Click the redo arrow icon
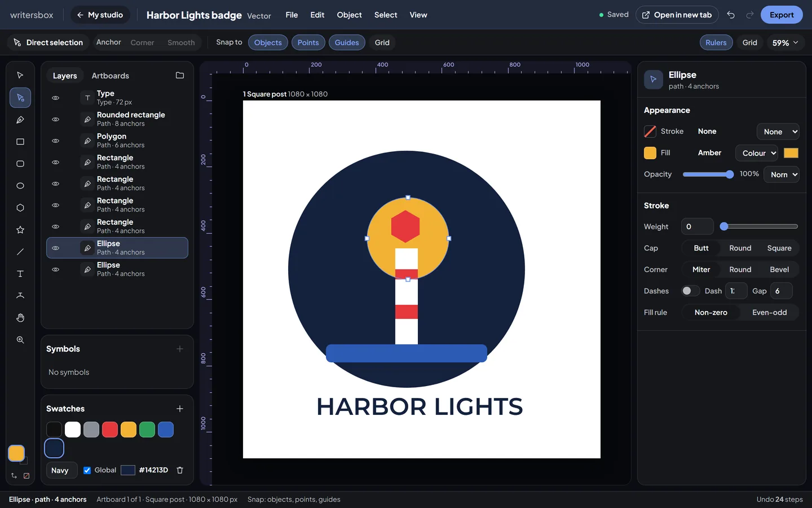Screen dimensions: 812x508 (749, 15)
